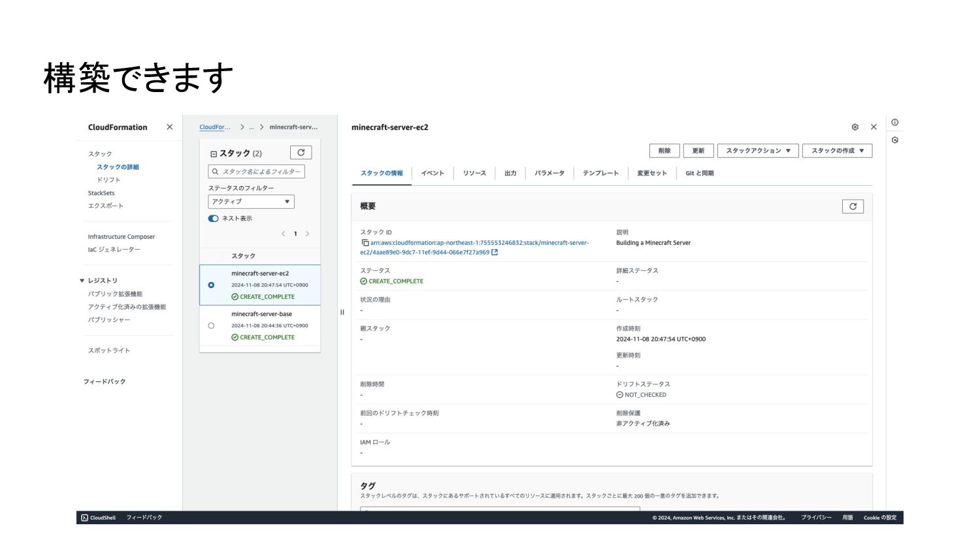This screenshot has height=551, width=980.
Task: Open the settings hexagon icon on right edge
Action: [894, 140]
